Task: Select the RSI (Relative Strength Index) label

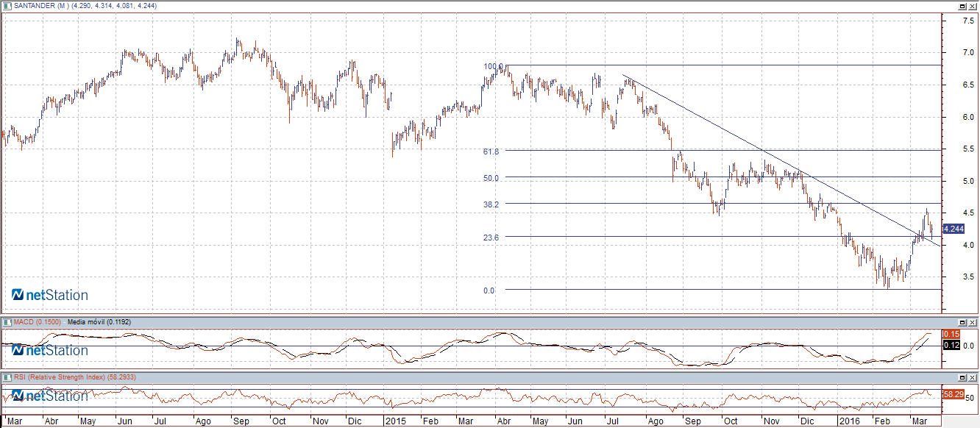Action: tap(61, 377)
